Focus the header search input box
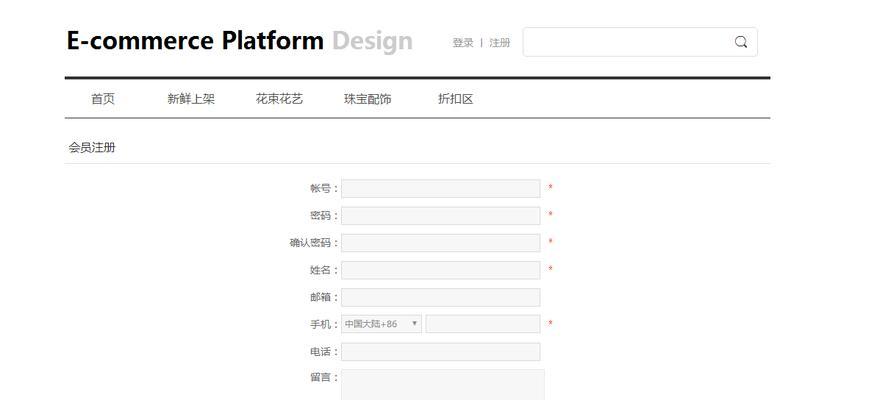891x400 pixels. coord(640,42)
